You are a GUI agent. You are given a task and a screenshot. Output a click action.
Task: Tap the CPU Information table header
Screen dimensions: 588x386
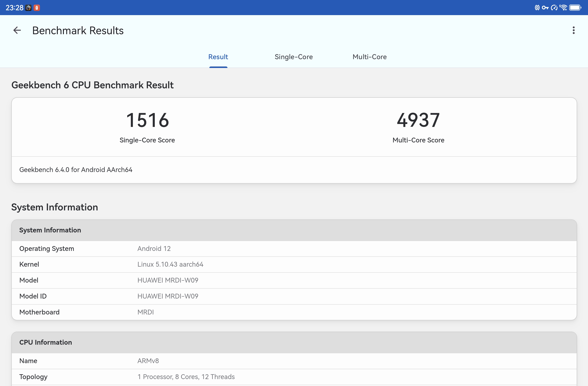(x=294, y=342)
